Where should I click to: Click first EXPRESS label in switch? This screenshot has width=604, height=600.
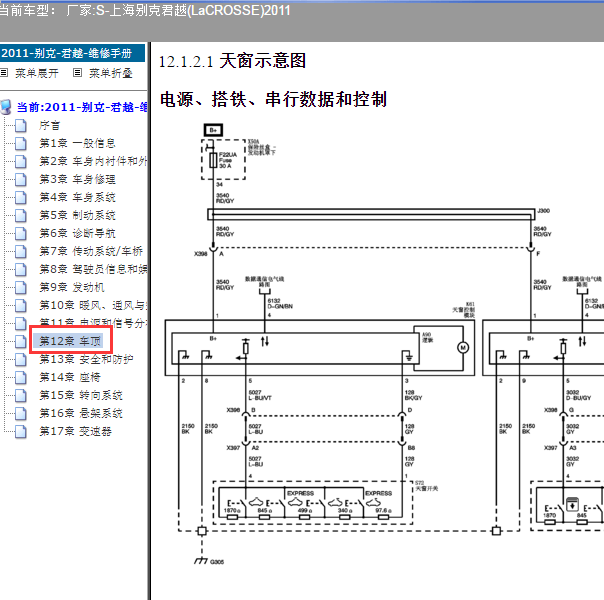click(300, 493)
